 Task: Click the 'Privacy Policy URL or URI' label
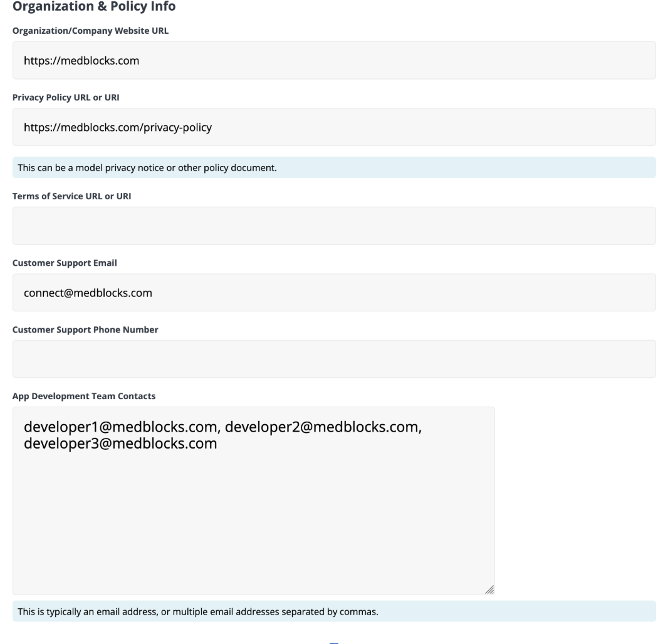66,98
